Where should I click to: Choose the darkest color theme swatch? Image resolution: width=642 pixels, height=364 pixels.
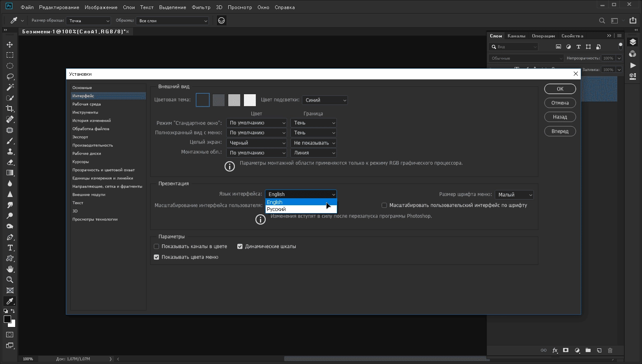pyautogui.click(x=203, y=100)
